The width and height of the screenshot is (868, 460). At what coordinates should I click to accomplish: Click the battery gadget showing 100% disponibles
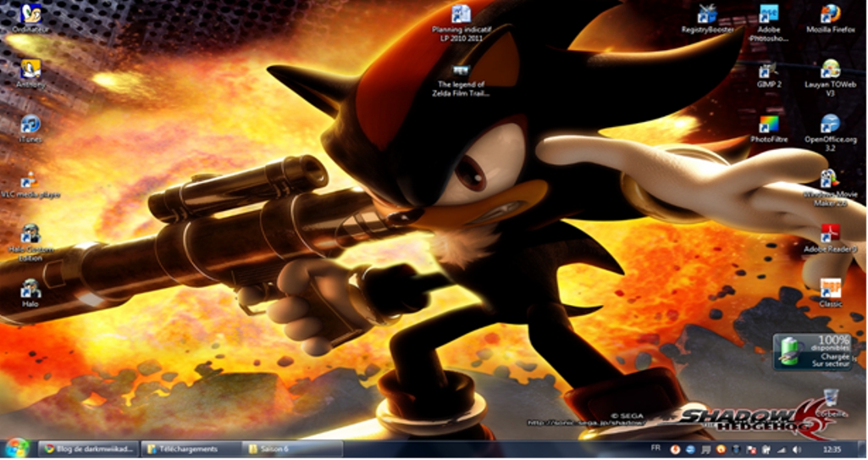coord(813,352)
